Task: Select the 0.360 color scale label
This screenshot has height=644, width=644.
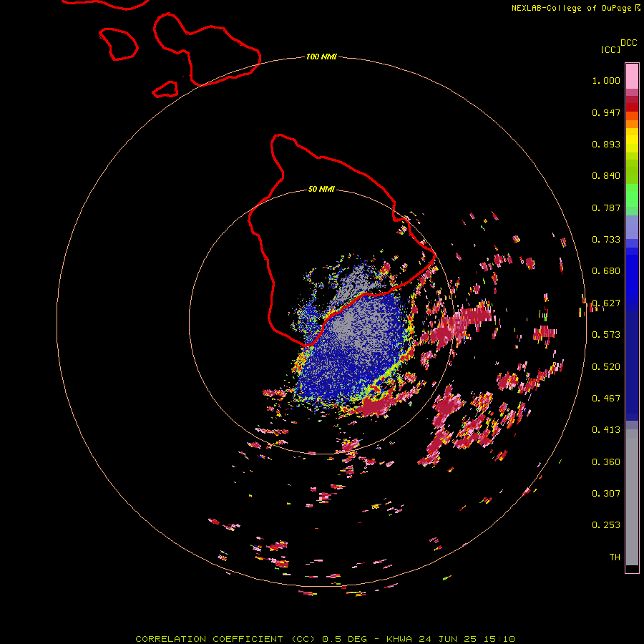Action: point(606,462)
